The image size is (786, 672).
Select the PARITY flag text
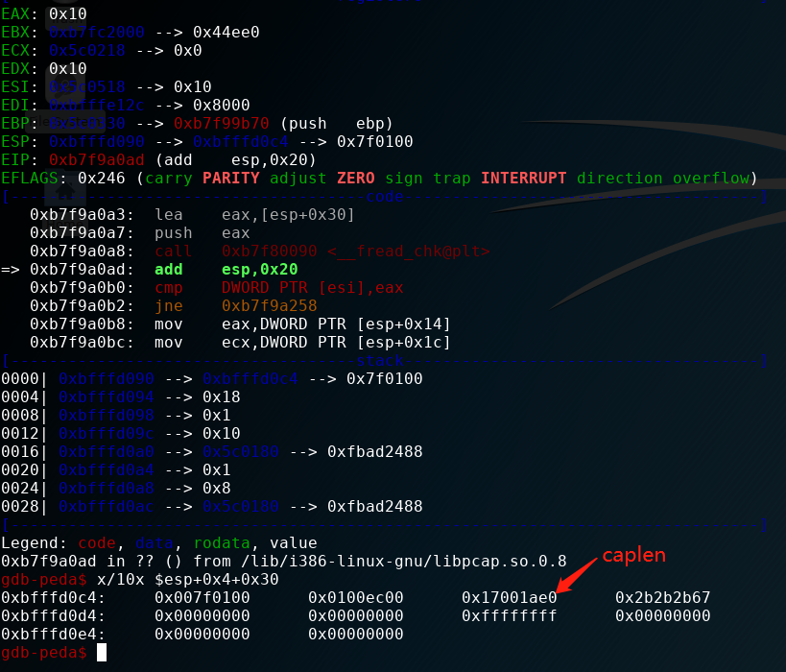(231, 178)
